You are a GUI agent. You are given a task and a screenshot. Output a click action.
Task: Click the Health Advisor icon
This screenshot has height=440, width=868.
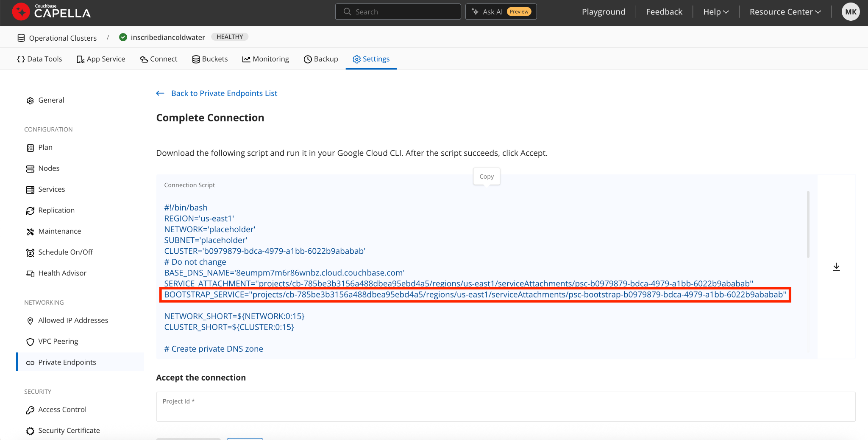(x=30, y=274)
